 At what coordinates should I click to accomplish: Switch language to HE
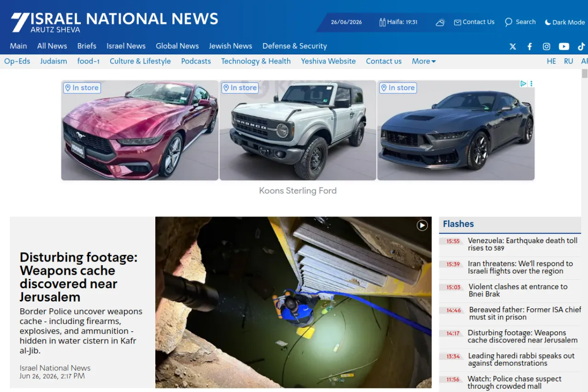click(551, 61)
